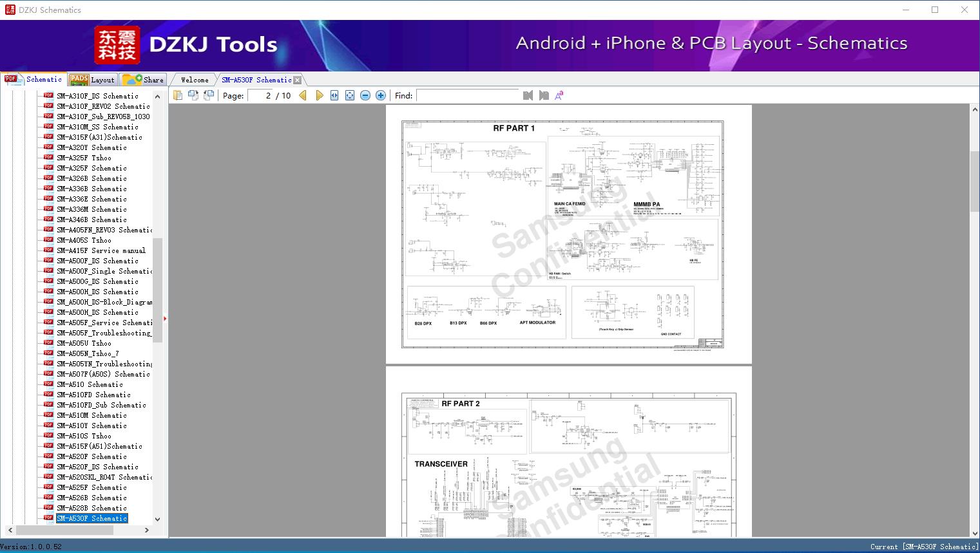Zoom out with the minus icon

365,95
